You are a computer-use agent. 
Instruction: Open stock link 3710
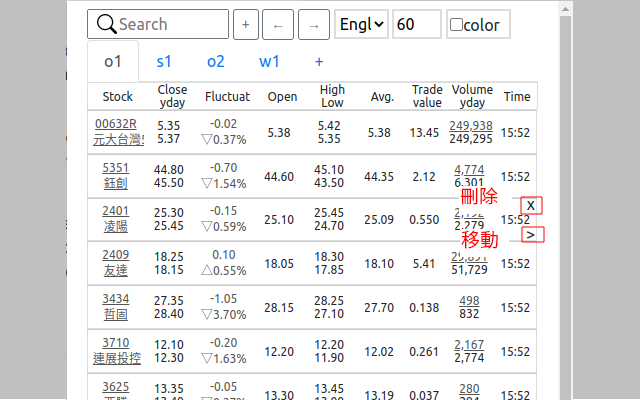click(x=116, y=343)
